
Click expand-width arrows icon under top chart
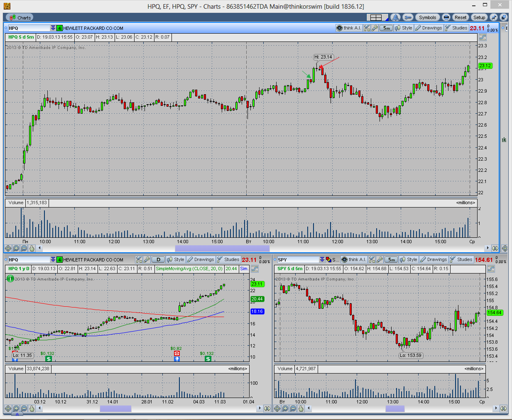[x=495, y=248]
